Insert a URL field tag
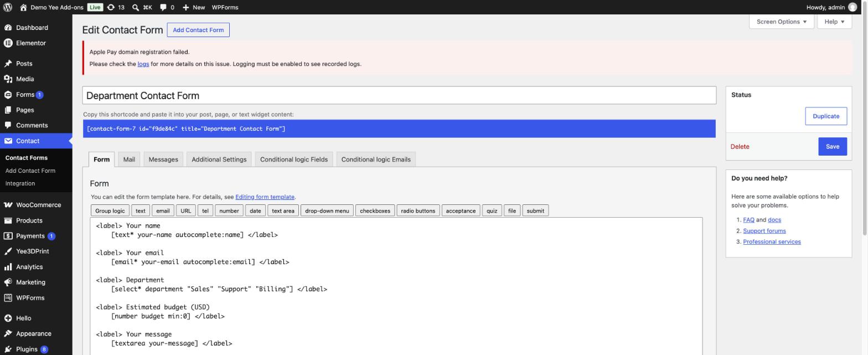This screenshot has width=868, height=355. pos(186,211)
